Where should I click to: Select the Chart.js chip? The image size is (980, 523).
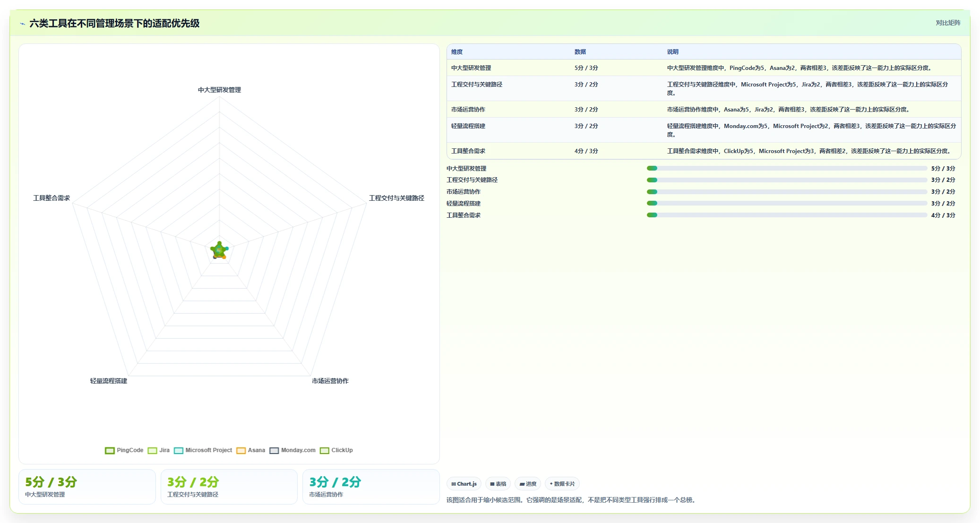(464, 484)
